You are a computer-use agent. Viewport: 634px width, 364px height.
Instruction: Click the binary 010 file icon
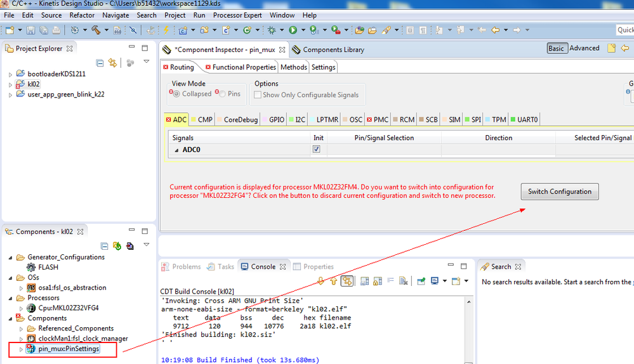tap(117, 30)
